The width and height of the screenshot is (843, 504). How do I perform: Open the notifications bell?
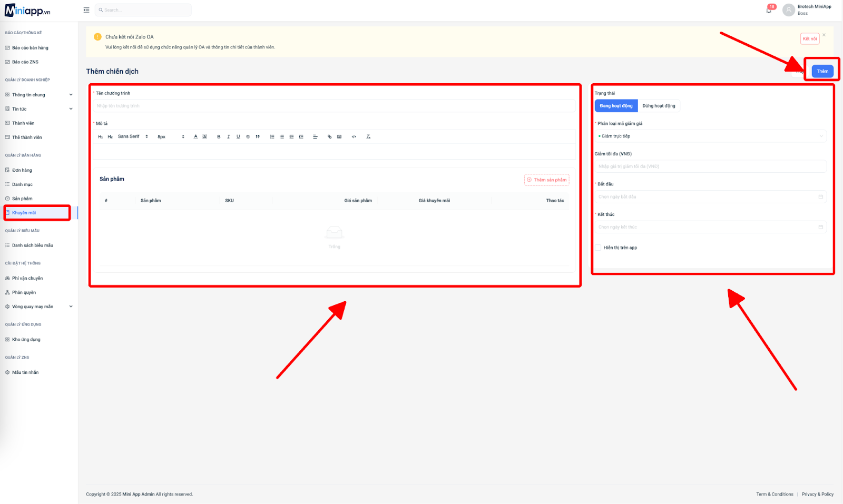coord(769,10)
